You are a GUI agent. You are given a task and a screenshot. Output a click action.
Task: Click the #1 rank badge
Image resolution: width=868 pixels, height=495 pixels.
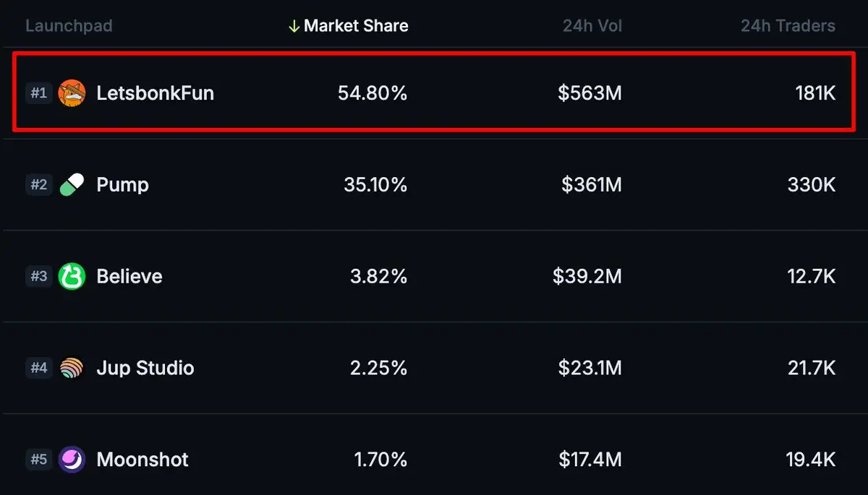click(39, 92)
